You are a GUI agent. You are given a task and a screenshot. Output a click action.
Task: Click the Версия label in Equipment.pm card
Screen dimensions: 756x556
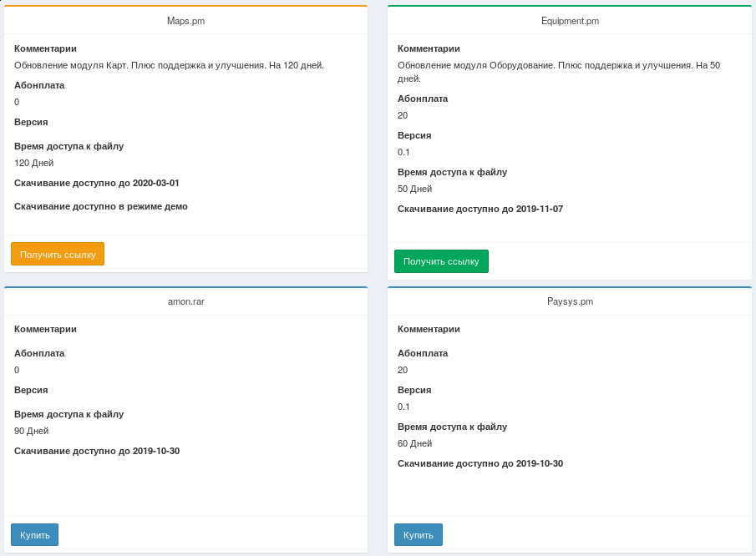click(414, 135)
